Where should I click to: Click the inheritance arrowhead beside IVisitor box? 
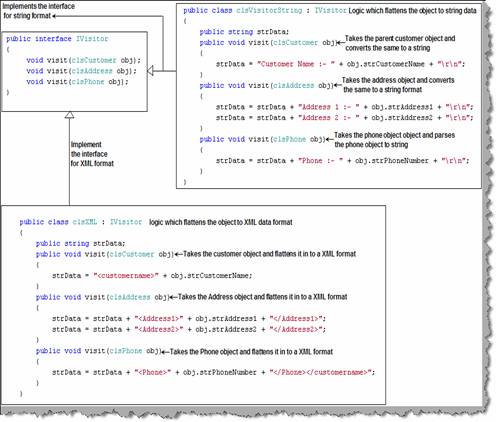150,71
